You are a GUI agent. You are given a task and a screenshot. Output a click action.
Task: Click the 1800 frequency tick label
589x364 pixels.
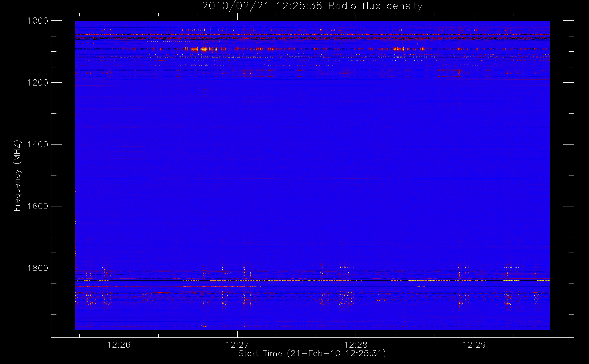point(37,268)
